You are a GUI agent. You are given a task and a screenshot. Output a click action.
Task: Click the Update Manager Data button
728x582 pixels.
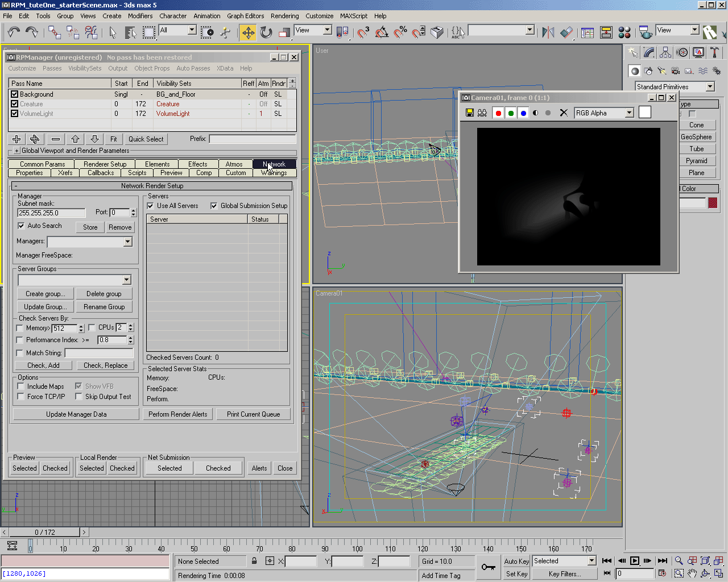[76, 414]
